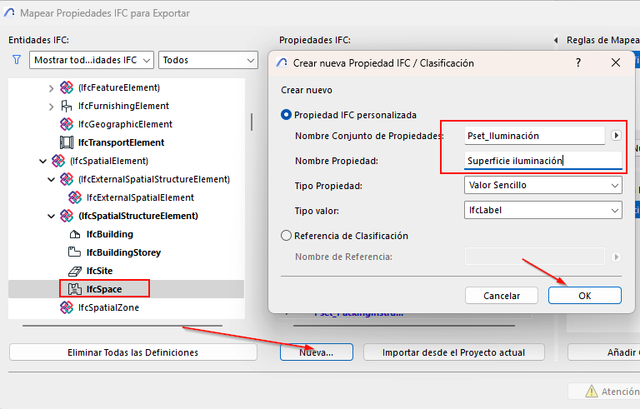Click the Cancelar button
The width and height of the screenshot is (640, 409).
pyautogui.click(x=502, y=295)
